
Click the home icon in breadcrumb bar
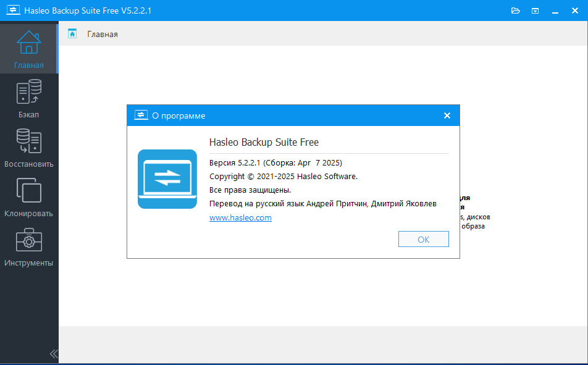coord(72,34)
